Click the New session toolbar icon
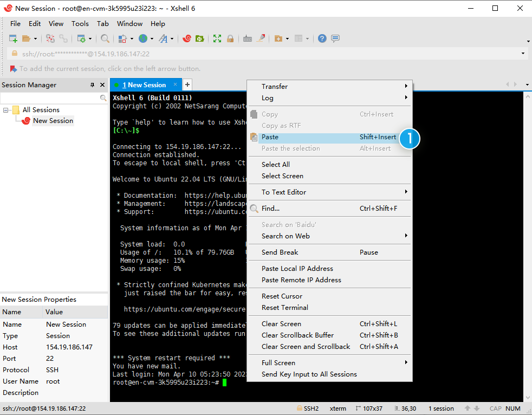532x415 pixels. [13, 38]
